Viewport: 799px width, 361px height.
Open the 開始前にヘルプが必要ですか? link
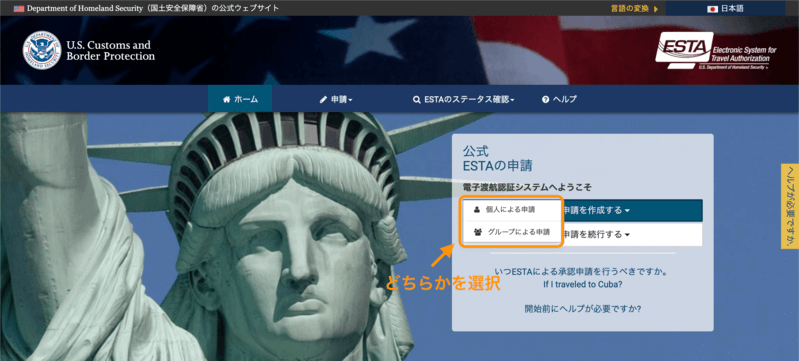[582, 308]
